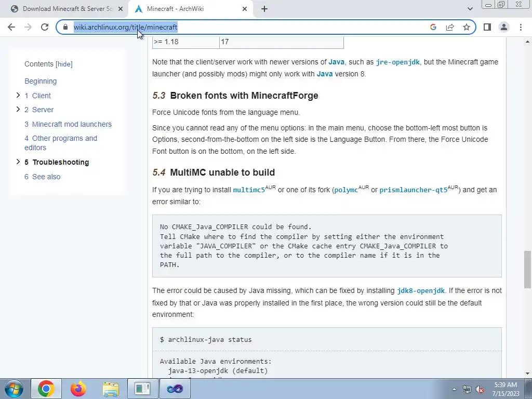Open the polymc AUR package link

click(x=346, y=190)
